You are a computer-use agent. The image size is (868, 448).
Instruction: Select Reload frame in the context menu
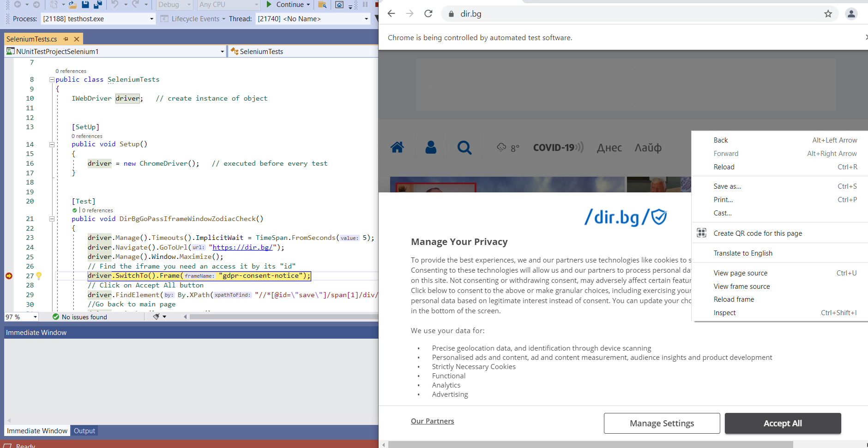[x=780, y=299]
